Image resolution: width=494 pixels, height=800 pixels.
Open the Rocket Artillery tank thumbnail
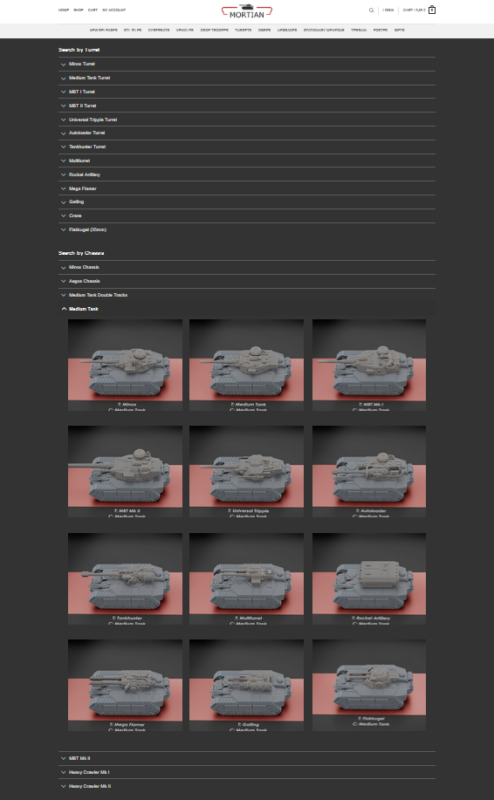(x=369, y=579)
